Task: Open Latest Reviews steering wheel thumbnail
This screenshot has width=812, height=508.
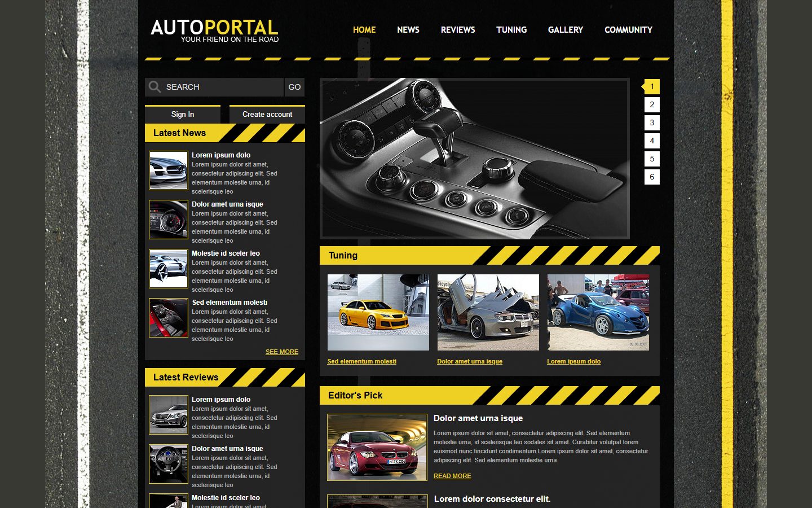Action: pyautogui.click(x=169, y=464)
